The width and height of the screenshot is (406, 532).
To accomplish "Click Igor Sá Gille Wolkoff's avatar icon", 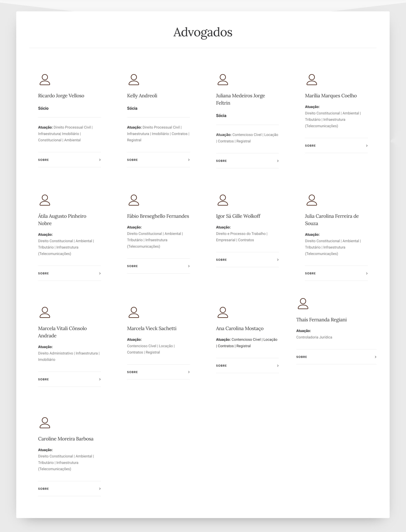I will click(223, 200).
